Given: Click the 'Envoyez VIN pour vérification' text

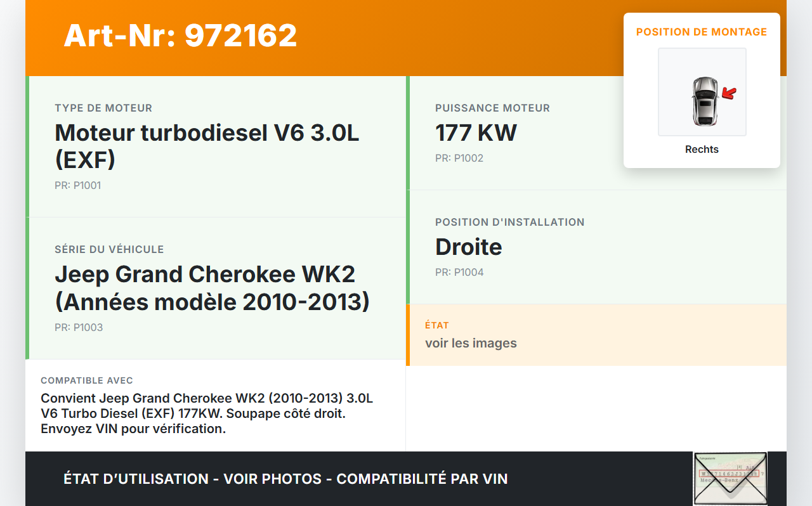Looking at the screenshot, I should (133, 429).
